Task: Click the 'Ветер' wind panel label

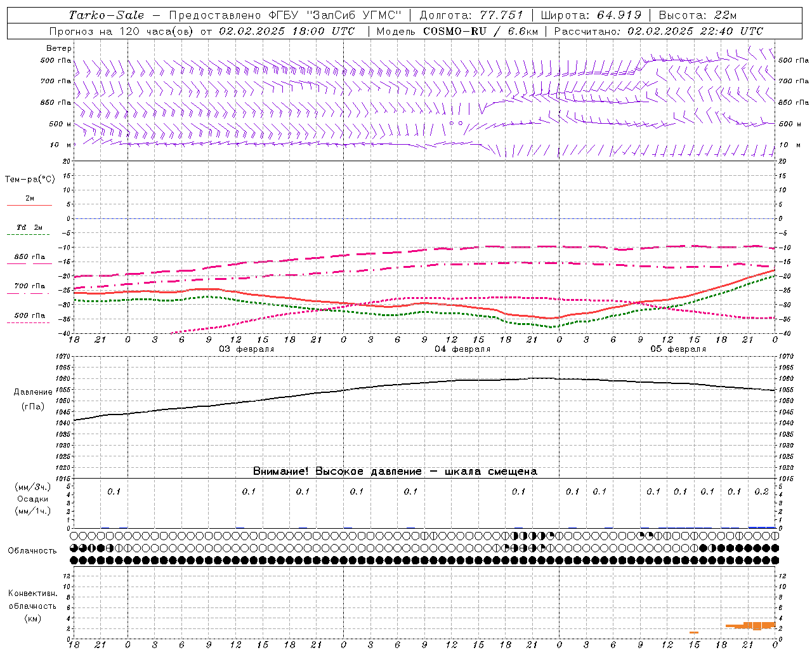Action: click(x=59, y=48)
